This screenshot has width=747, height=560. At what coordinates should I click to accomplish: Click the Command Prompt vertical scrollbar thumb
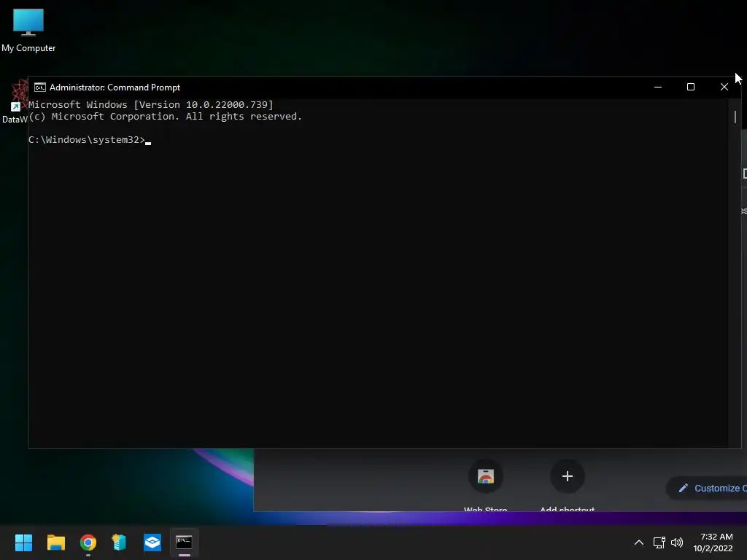click(x=735, y=117)
